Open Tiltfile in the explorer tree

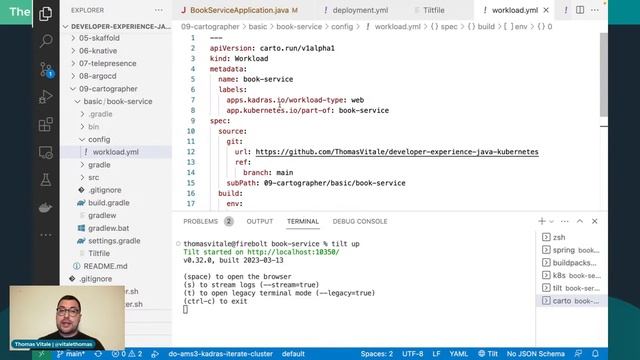tap(117, 253)
